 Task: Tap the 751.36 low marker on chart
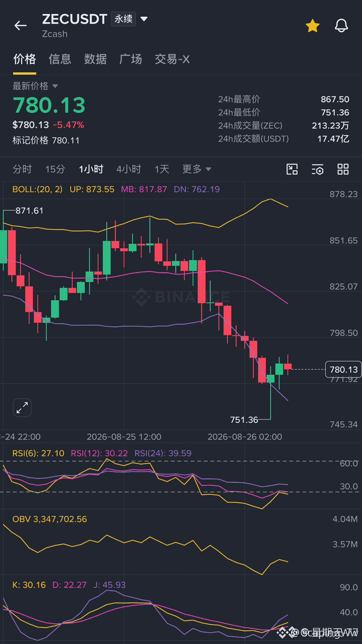point(244,419)
